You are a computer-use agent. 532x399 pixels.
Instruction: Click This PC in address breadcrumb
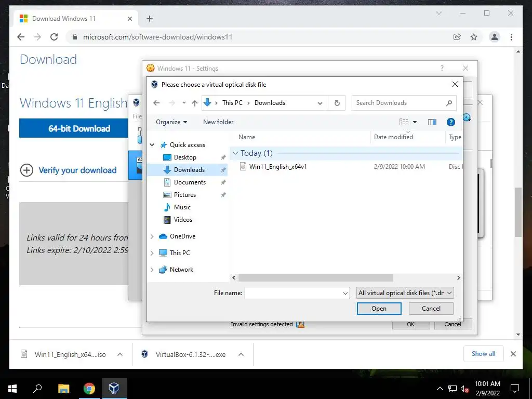click(x=232, y=103)
